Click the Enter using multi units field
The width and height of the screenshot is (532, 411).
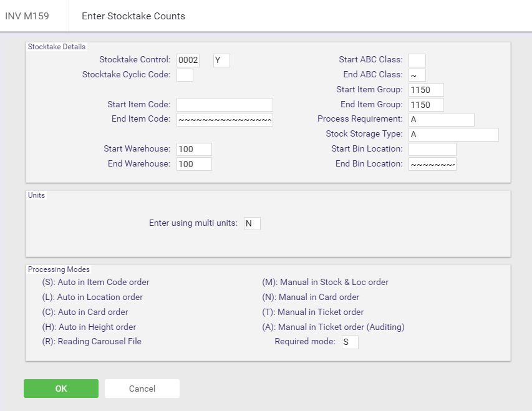252,224
